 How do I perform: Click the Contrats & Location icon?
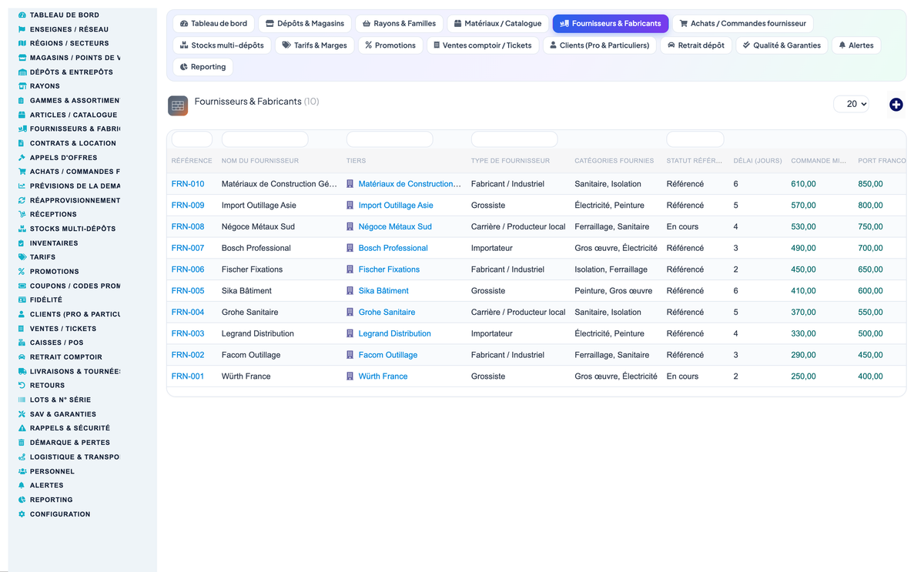(x=22, y=143)
